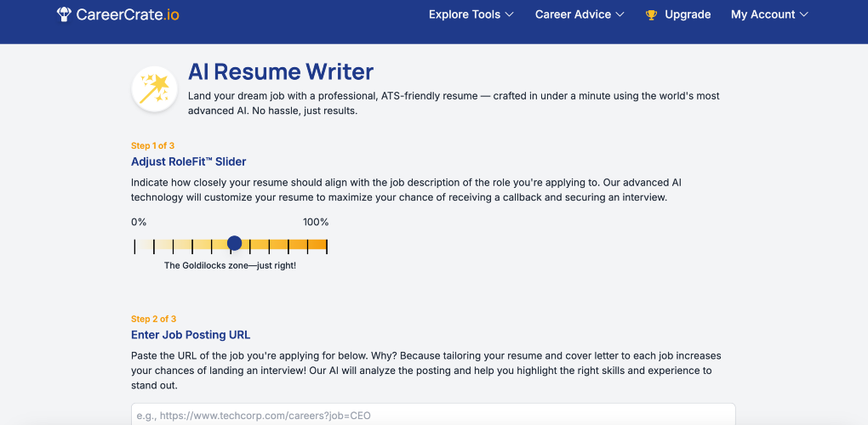Set RoleFit slider to the 0% end
Screen dimensions: 868x425
[134, 246]
